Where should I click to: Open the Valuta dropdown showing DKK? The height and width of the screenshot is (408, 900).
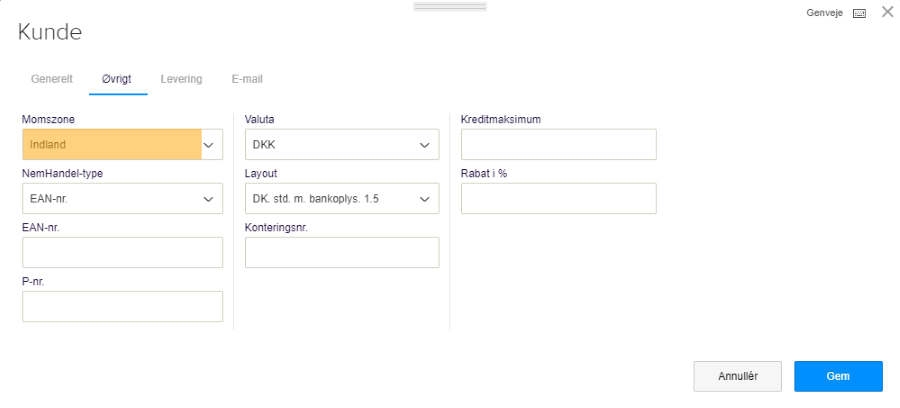pos(341,145)
